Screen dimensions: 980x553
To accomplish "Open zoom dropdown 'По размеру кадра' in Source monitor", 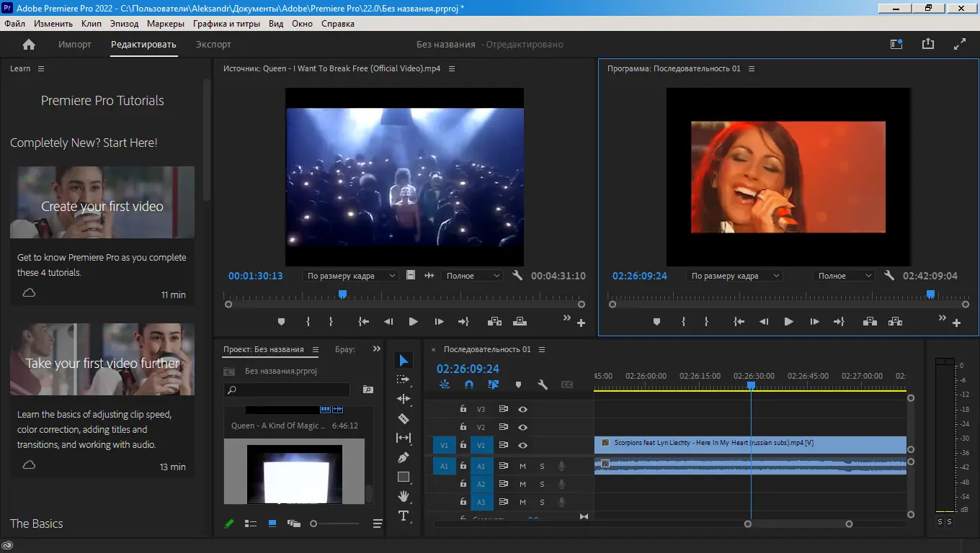I will pyautogui.click(x=351, y=275).
